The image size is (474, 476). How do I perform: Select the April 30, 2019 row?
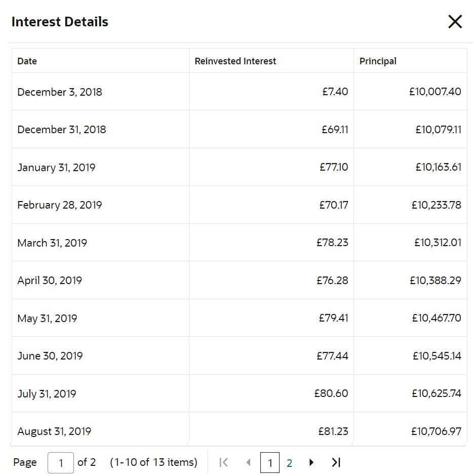[50, 281]
